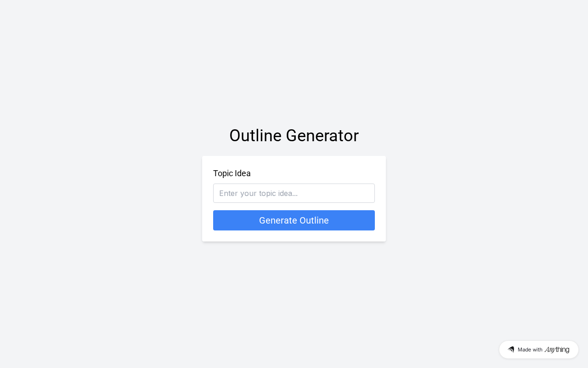Click the Topic Idea label
The height and width of the screenshot is (368, 588).
pyautogui.click(x=232, y=173)
